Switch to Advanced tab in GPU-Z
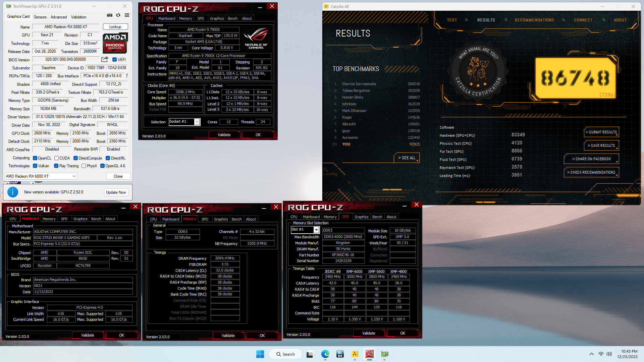This screenshot has width=644, height=362. point(59,17)
